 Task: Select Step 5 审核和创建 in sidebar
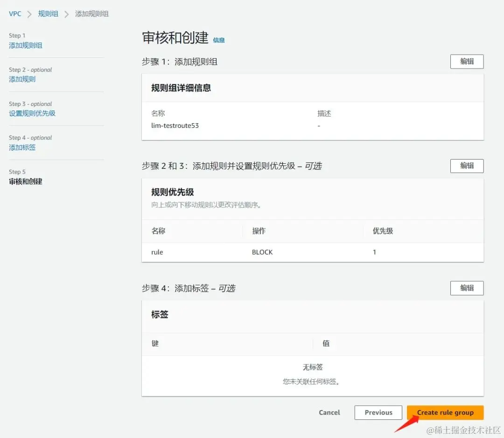tap(25, 181)
